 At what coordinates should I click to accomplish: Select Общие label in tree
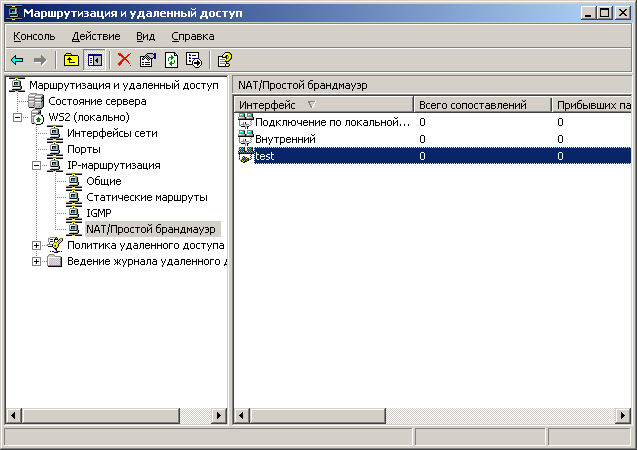pos(104,181)
